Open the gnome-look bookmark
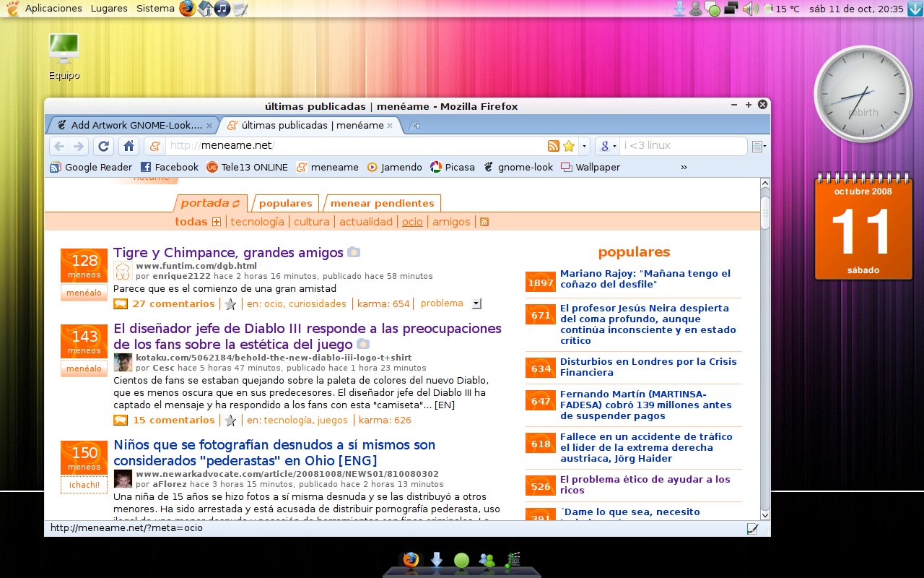 click(x=518, y=167)
